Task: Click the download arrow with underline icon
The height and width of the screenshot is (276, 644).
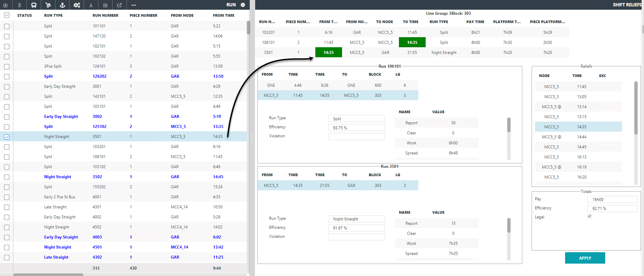Action: pos(91,5)
